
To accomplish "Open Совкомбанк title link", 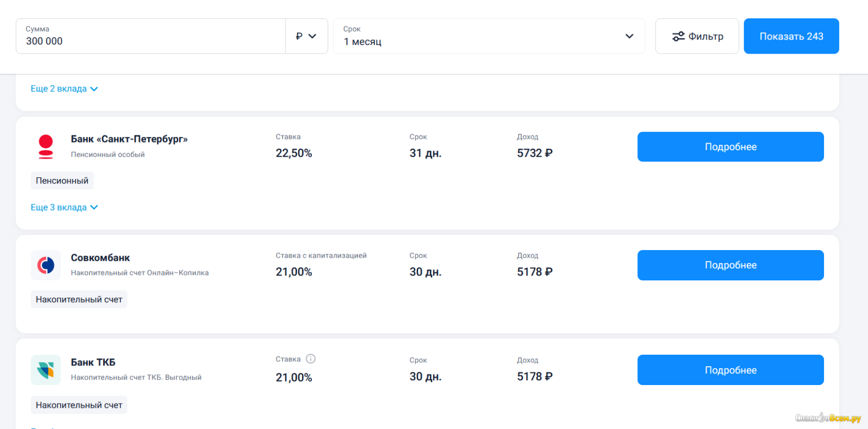I will point(100,258).
